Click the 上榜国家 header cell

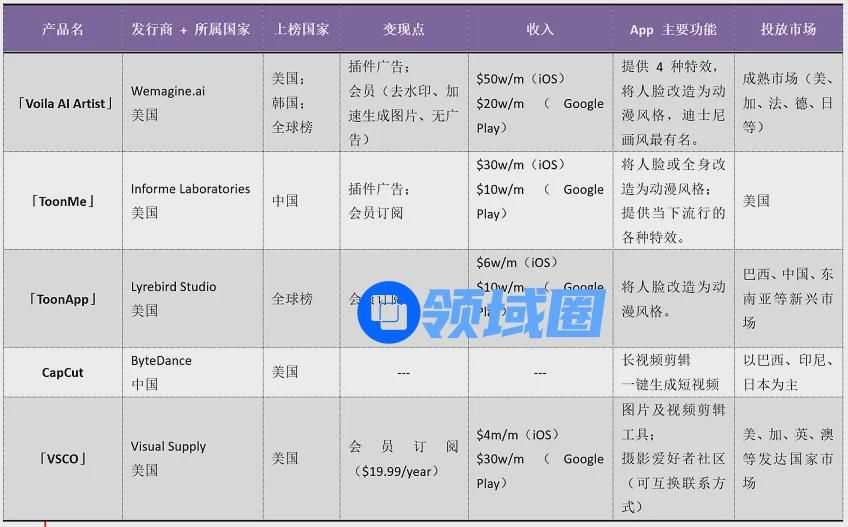(x=301, y=29)
